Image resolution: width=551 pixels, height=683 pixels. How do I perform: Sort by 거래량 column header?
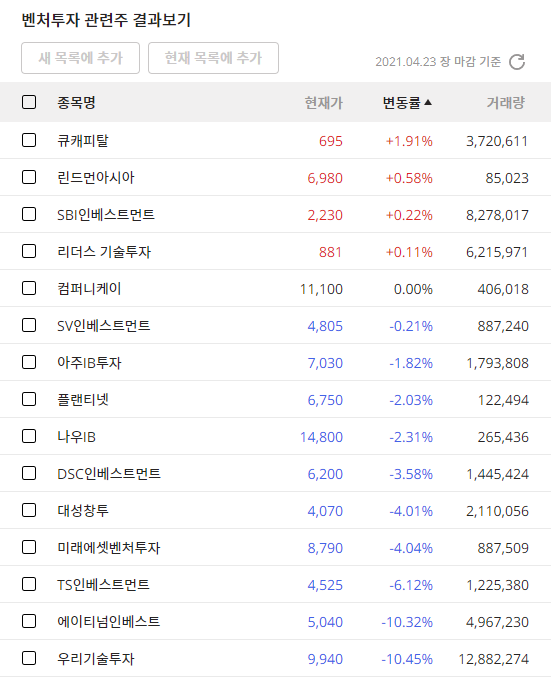tap(506, 103)
